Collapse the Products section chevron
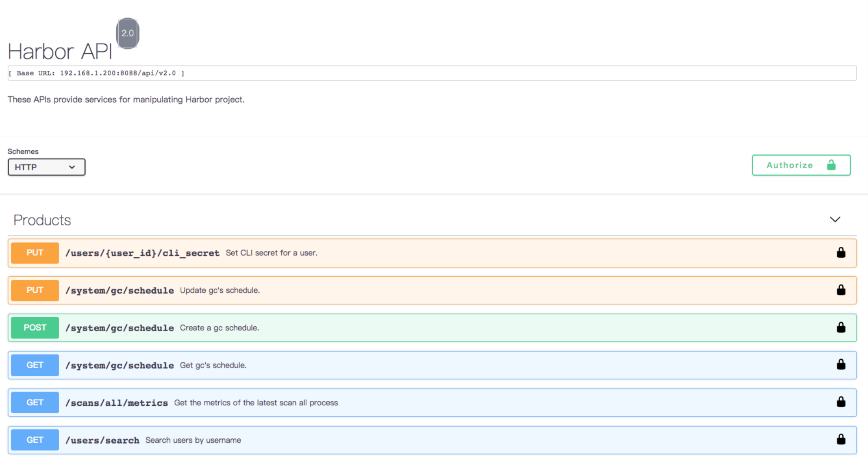Viewport: 868px width, 457px height. [x=835, y=220]
